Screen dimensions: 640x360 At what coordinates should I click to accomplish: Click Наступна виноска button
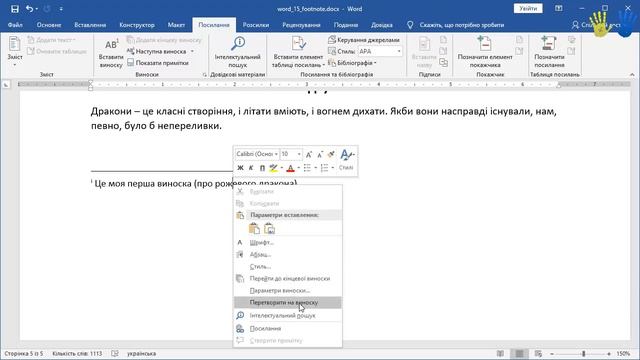click(157, 51)
